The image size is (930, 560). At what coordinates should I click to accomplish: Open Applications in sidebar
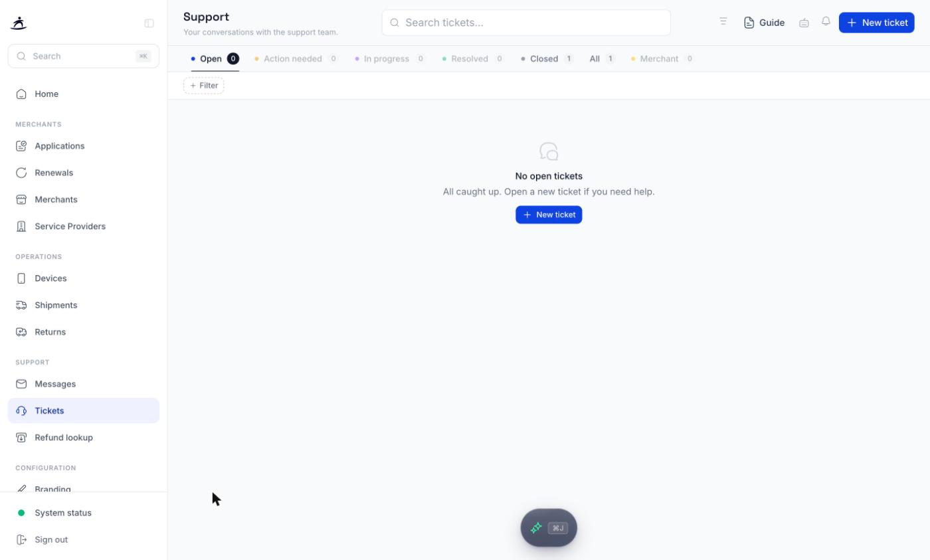pos(84,146)
